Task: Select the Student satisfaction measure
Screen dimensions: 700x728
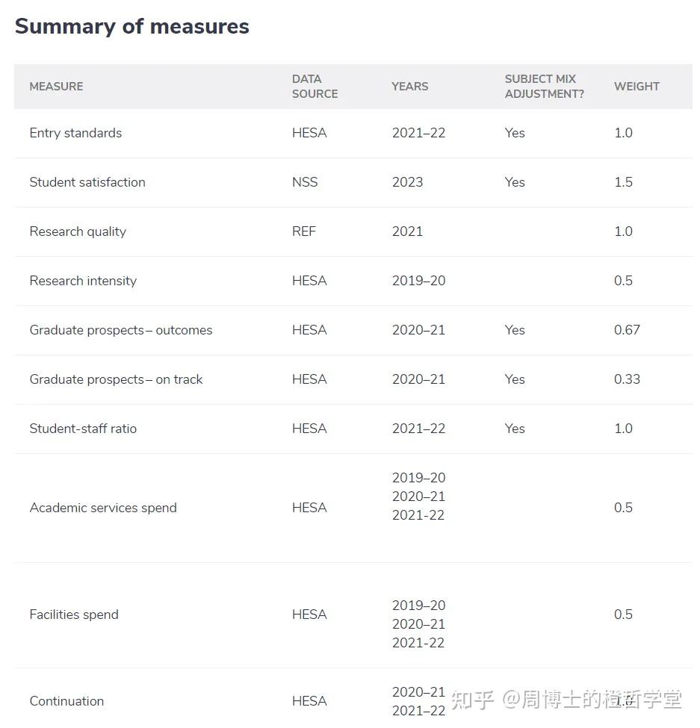Action: click(x=87, y=182)
